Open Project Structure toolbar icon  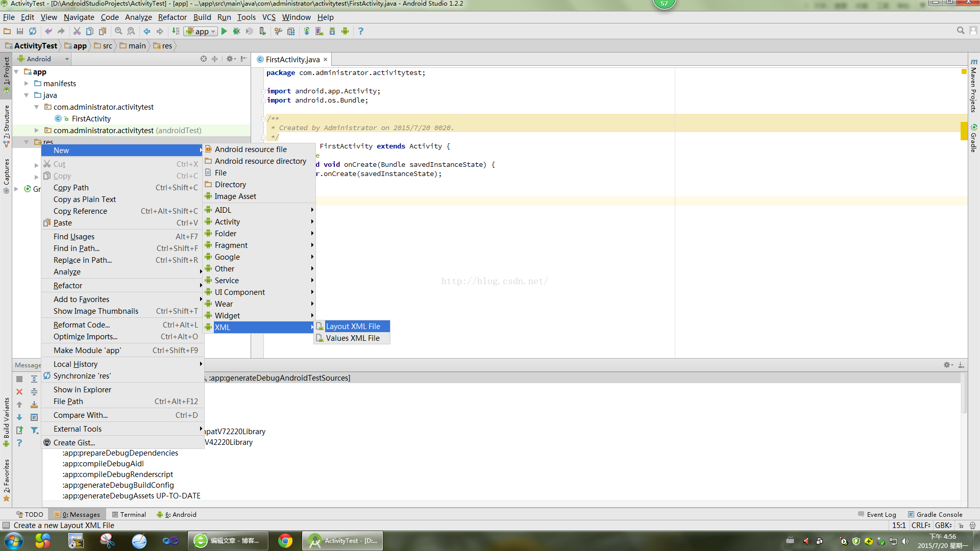tap(291, 31)
